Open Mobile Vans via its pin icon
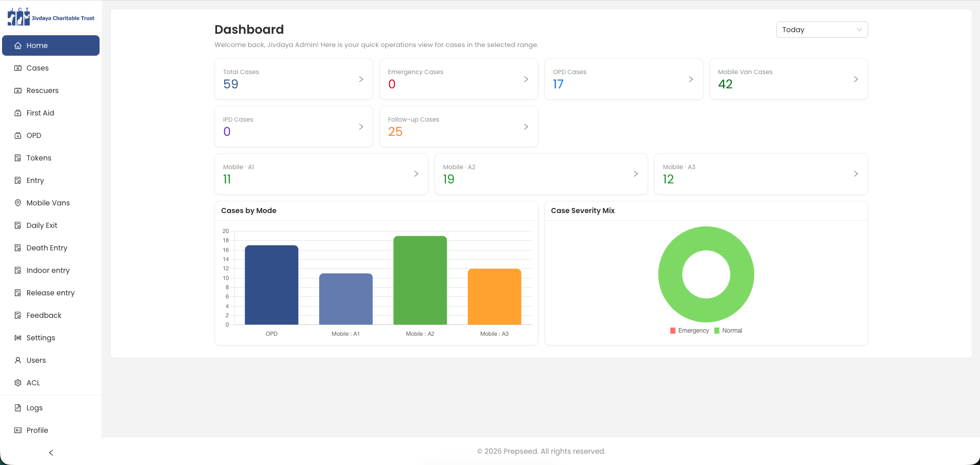The image size is (980, 465). pyautogui.click(x=18, y=203)
